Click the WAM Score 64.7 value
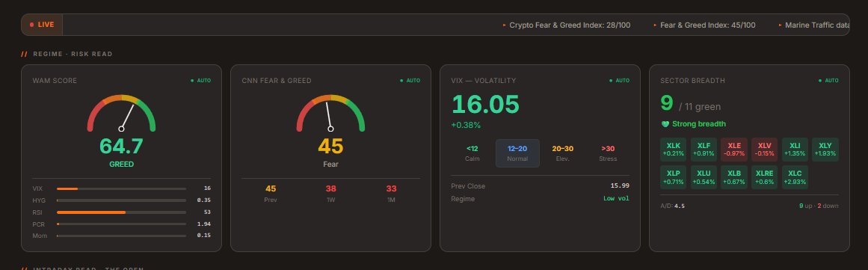This screenshot has width=868, height=270. pyautogui.click(x=121, y=146)
